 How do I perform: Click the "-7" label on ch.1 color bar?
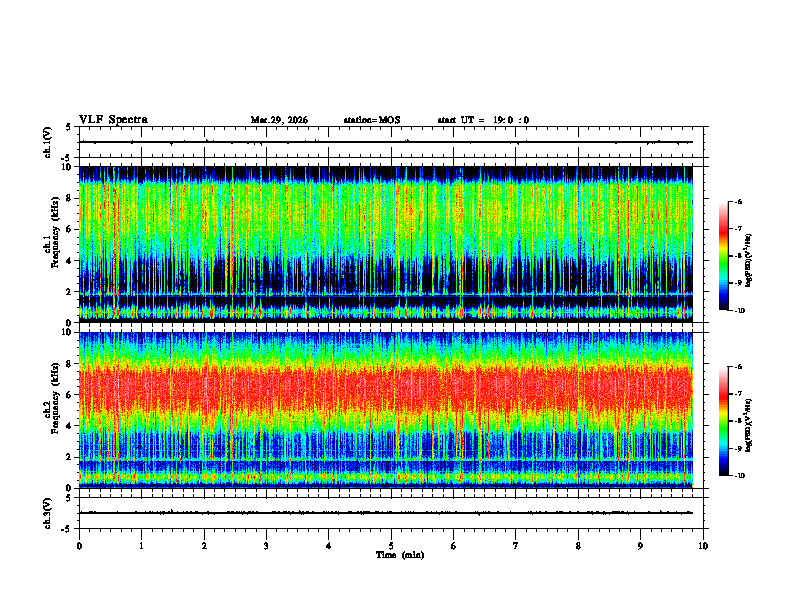[737, 228]
